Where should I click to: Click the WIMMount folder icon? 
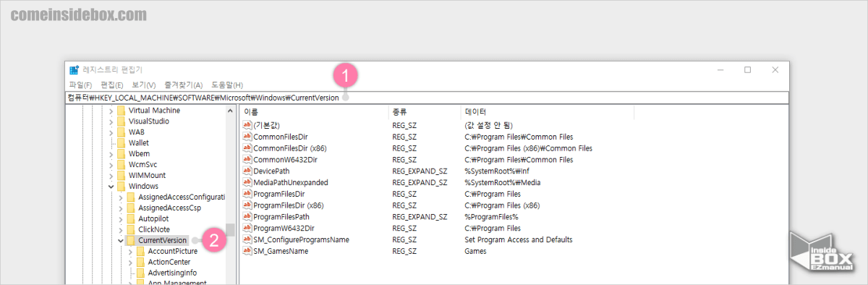pos(121,175)
